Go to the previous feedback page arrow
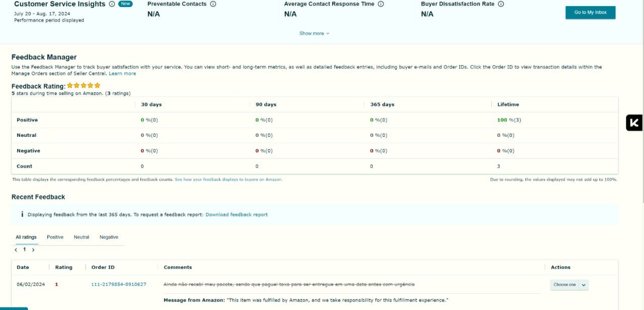The width and height of the screenshot is (644, 310). [16, 250]
